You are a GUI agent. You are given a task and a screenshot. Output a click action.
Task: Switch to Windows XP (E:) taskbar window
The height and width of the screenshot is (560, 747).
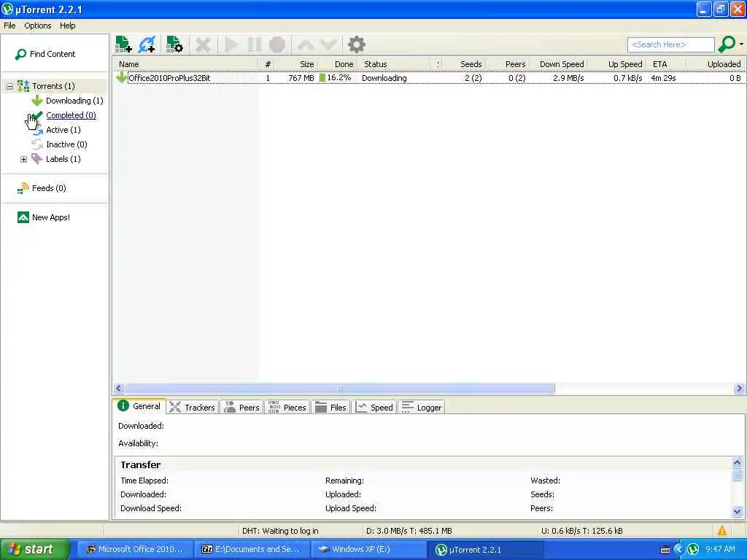[369, 550]
